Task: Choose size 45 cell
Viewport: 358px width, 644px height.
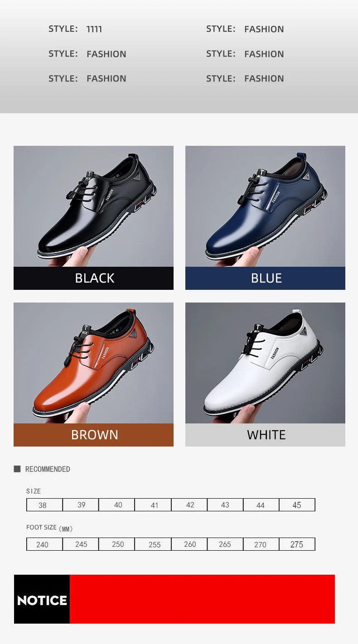Action: pos(297,505)
